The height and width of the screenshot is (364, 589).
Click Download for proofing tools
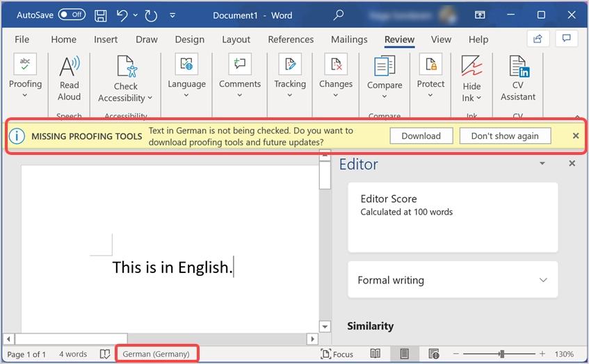pyautogui.click(x=421, y=136)
